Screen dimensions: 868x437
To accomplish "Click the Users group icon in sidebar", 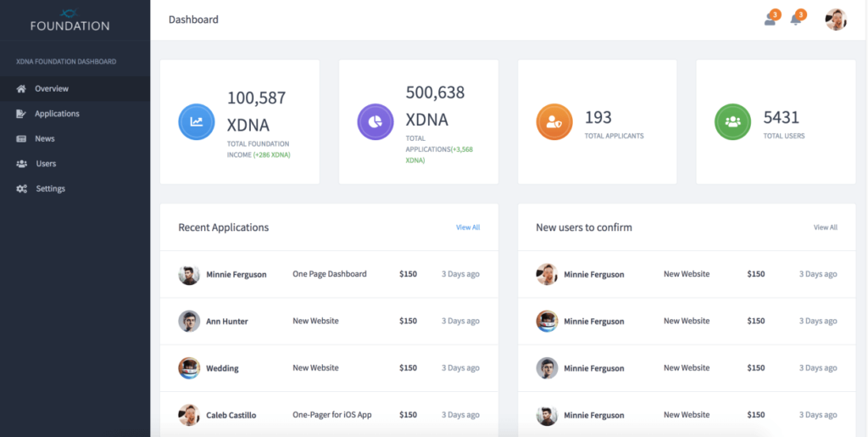I will 21,164.
